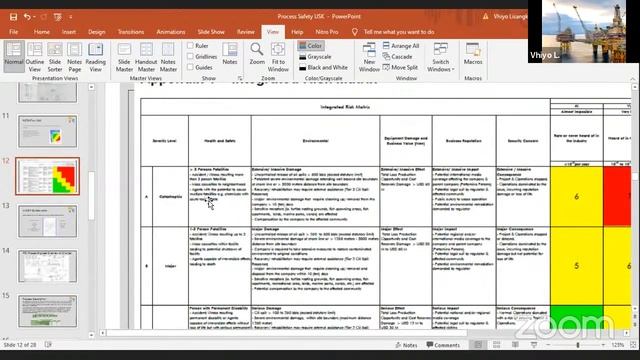Open the Slide Show ribbon tab

tap(211, 32)
